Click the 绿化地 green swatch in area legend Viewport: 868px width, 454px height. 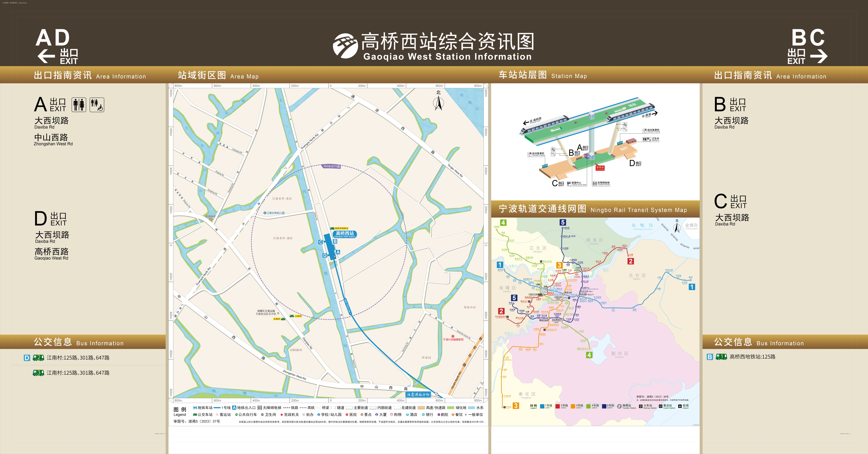coord(451,408)
